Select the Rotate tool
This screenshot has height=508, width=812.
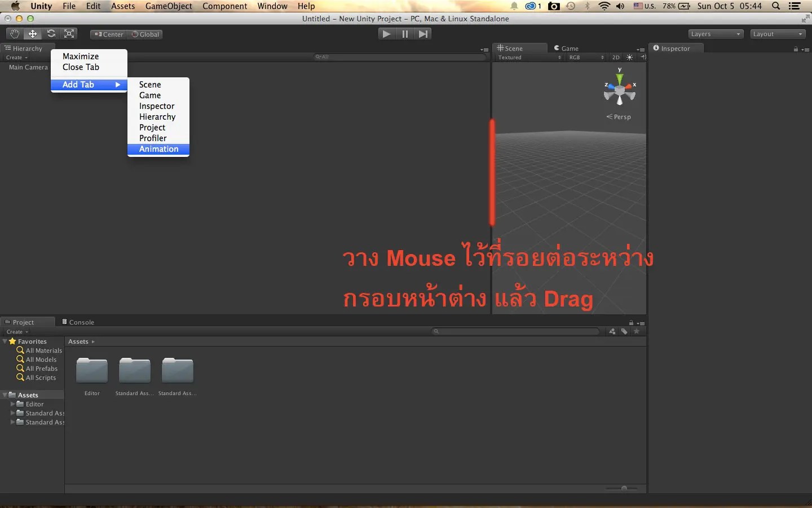(x=51, y=34)
